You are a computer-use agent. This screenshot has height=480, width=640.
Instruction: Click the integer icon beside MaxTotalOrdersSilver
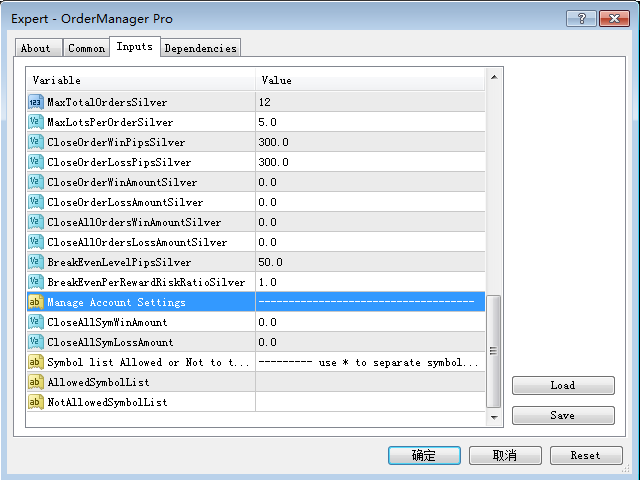(35, 102)
